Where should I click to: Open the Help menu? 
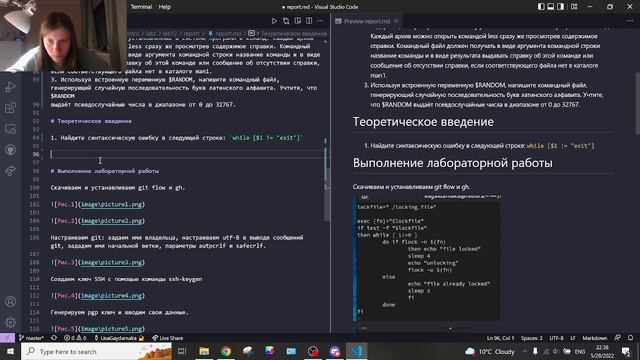click(164, 7)
